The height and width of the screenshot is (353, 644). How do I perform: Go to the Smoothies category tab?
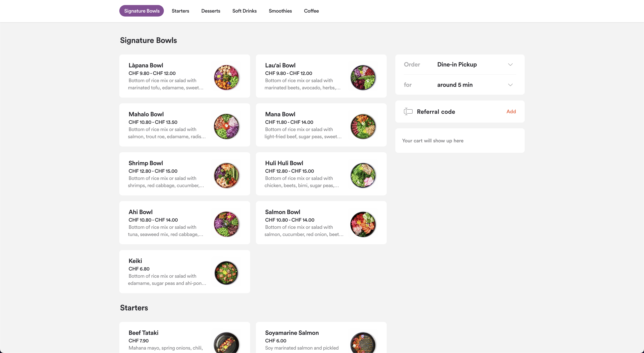280,11
